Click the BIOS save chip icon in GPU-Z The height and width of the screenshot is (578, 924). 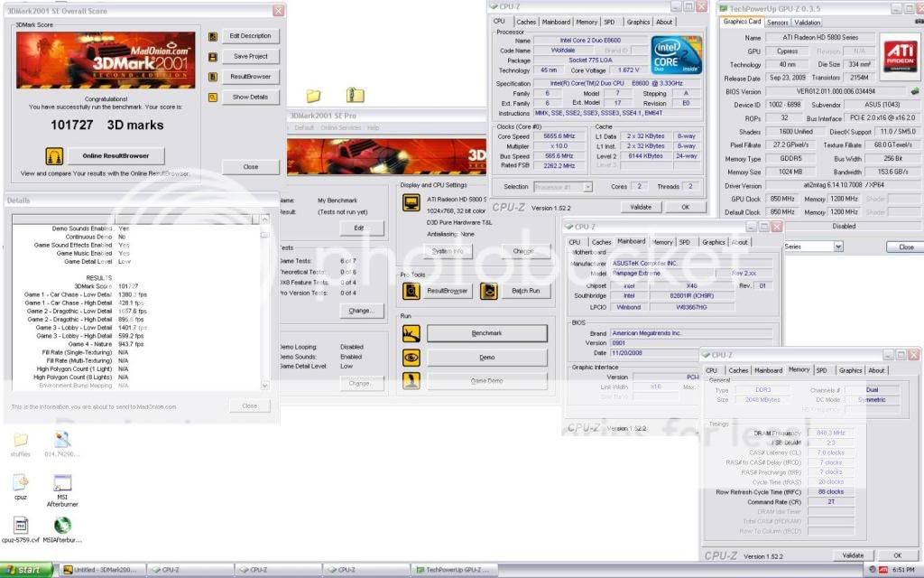pos(915,91)
